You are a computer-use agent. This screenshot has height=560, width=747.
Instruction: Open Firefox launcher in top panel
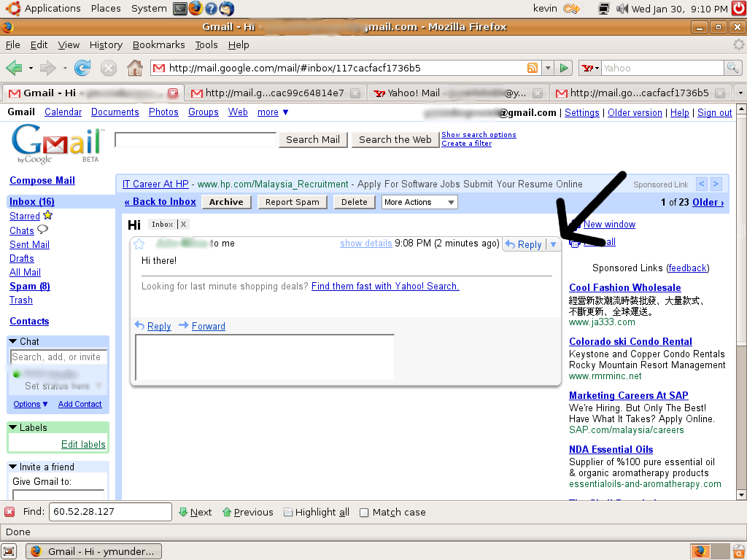click(196, 9)
